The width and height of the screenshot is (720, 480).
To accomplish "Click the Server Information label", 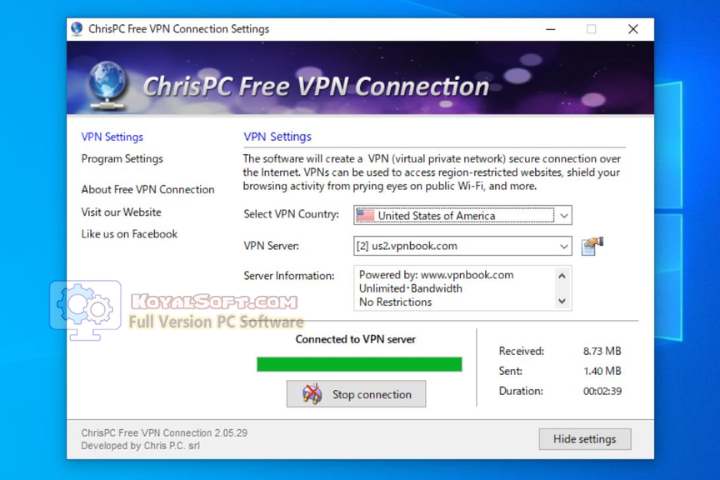I will 289,276.
